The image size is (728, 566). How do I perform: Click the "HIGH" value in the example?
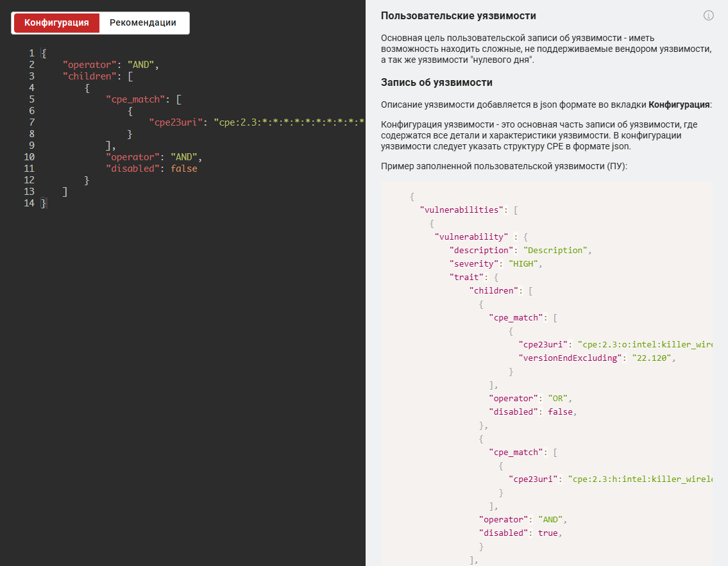pos(523,264)
